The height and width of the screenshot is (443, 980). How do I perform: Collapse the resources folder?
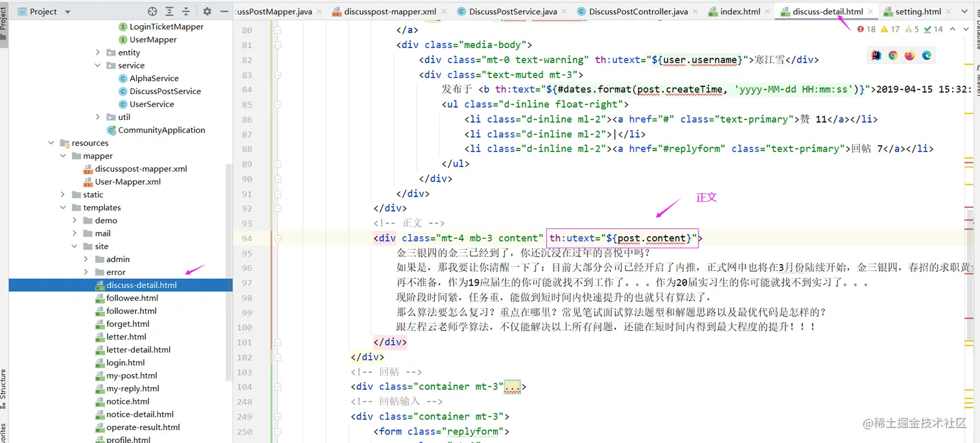pos(51,143)
